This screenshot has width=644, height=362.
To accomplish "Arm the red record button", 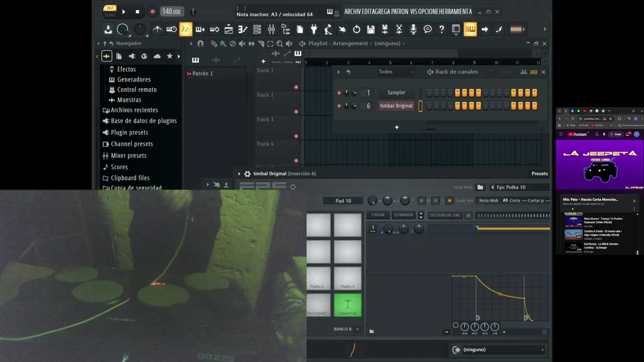I will tap(152, 12).
